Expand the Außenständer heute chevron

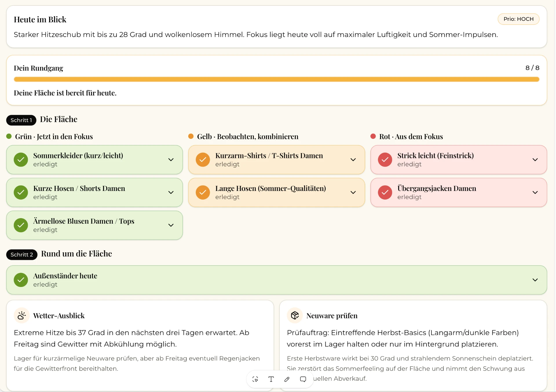click(535, 280)
